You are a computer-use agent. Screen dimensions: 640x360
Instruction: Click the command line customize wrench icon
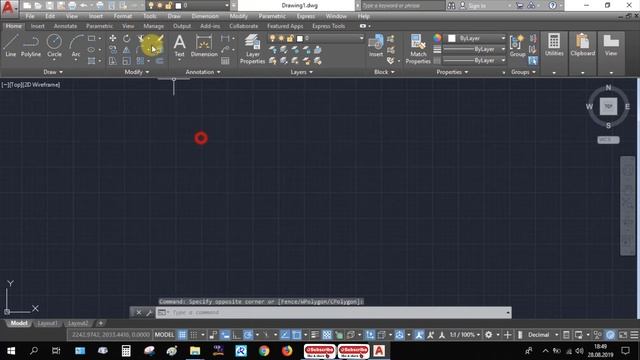pos(149,313)
